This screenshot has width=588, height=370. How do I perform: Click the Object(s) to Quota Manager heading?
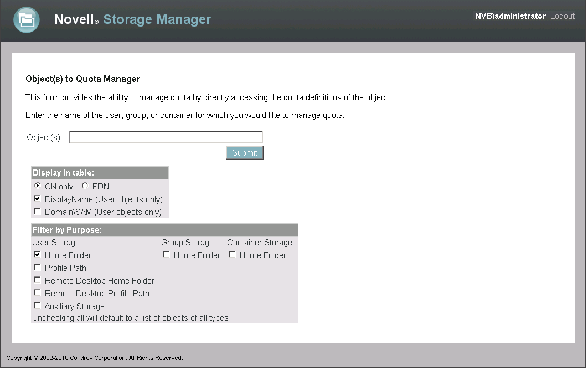click(x=82, y=79)
